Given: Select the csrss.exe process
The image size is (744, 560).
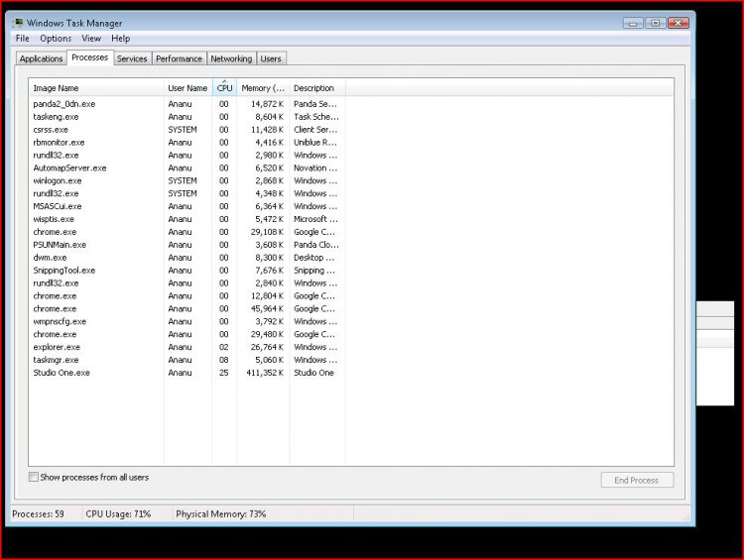Looking at the screenshot, I should pos(186,130).
